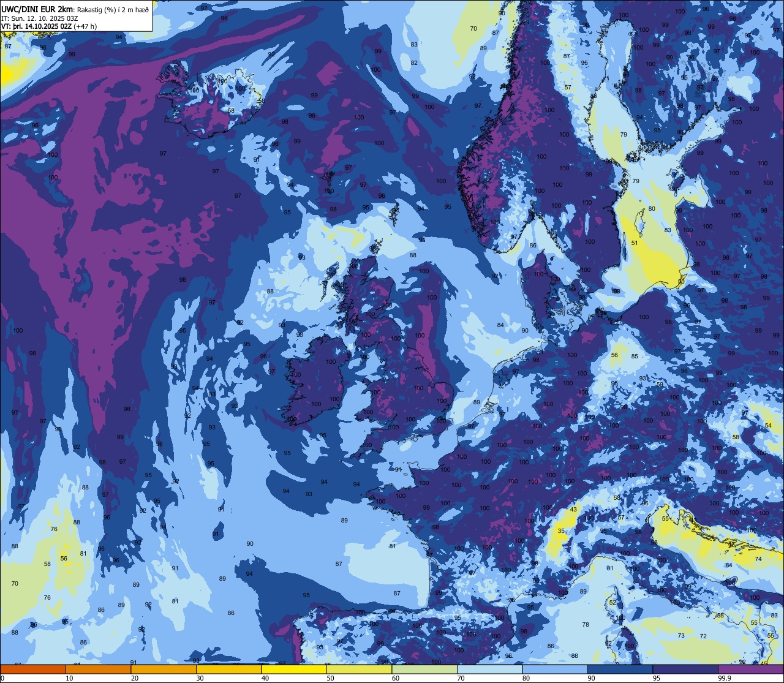Click the valid time 'VT: þri. 14.10.2025 02Z'

pyautogui.click(x=36, y=26)
